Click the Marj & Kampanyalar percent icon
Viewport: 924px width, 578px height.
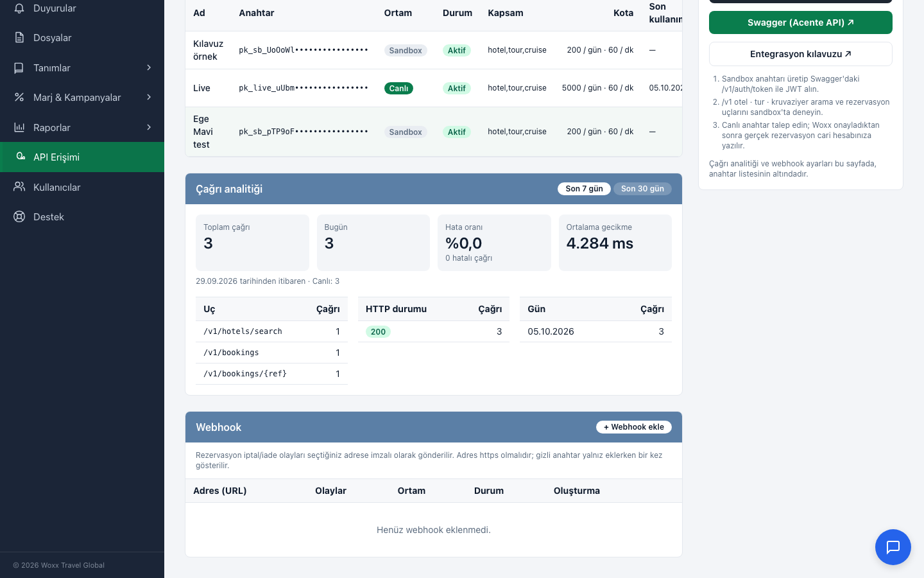tap(19, 98)
